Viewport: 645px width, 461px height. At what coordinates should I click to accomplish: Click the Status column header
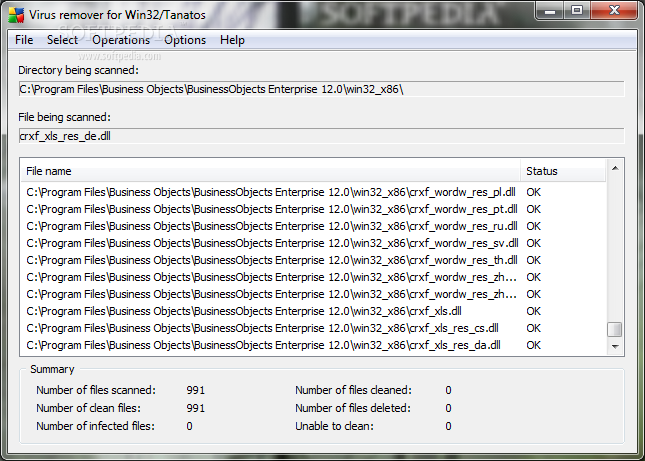click(x=563, y=171)
